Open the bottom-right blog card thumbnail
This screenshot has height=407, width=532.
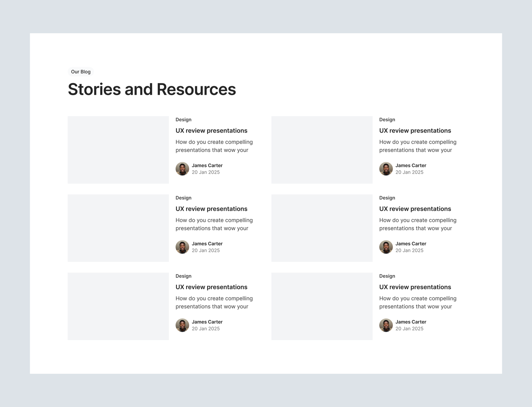(x=322, y=306)
